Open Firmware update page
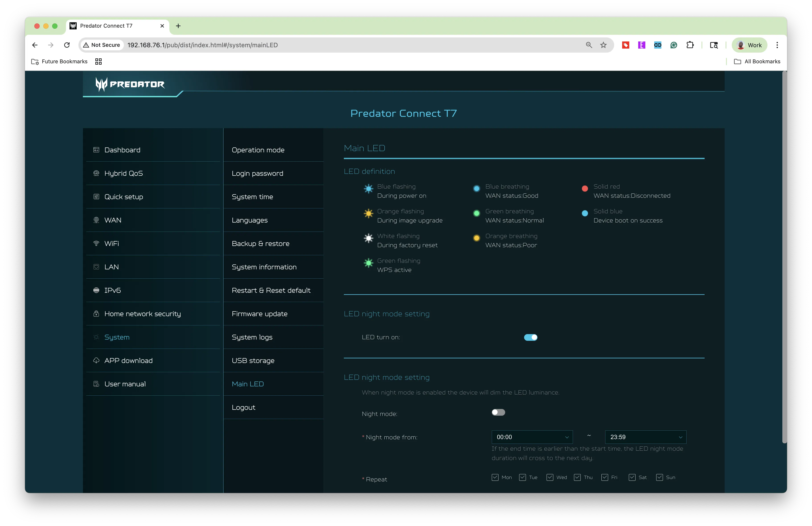This screenshot has width=812, height=526. coord(273,314)
